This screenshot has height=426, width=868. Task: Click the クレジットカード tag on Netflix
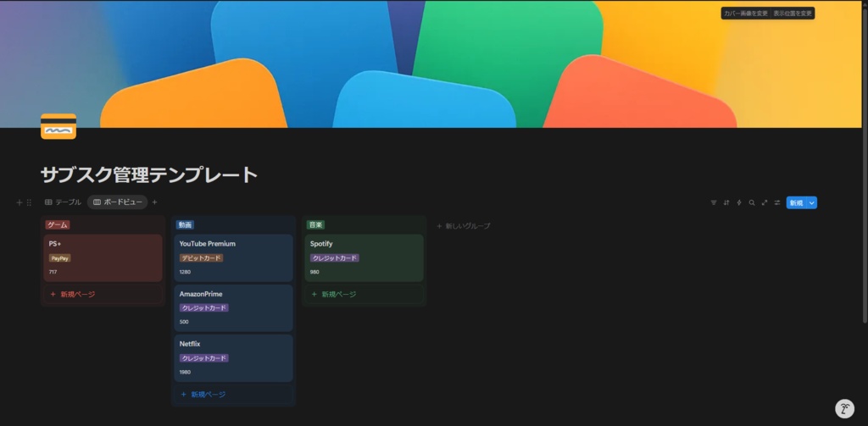click(204, 358)
